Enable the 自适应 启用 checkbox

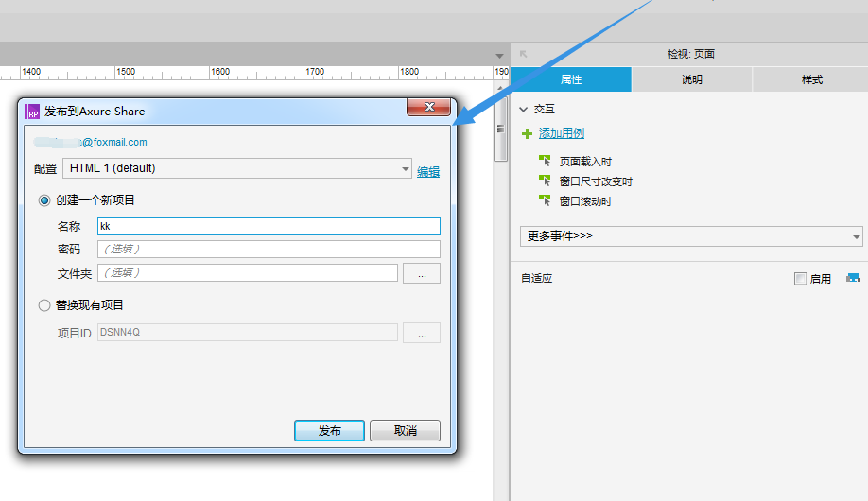tap(800, 279)
